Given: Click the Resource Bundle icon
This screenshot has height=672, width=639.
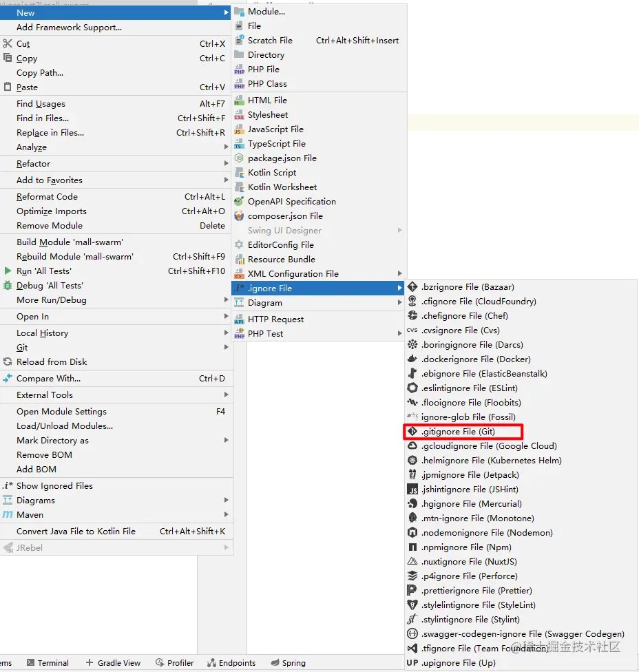Looking at the screenshot, I should [x=239, y=260].
